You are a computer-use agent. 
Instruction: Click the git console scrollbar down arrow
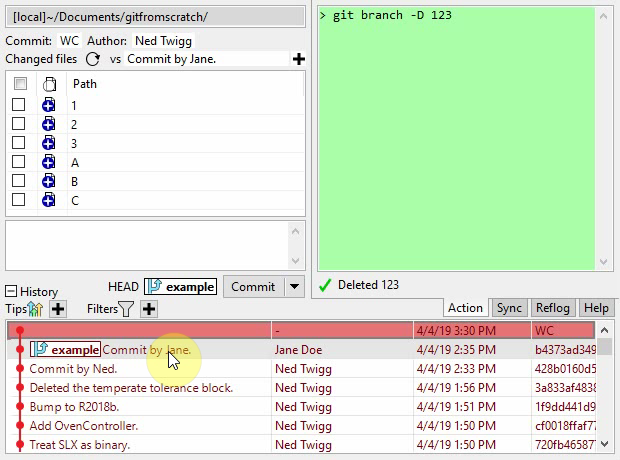click(605, 261)
